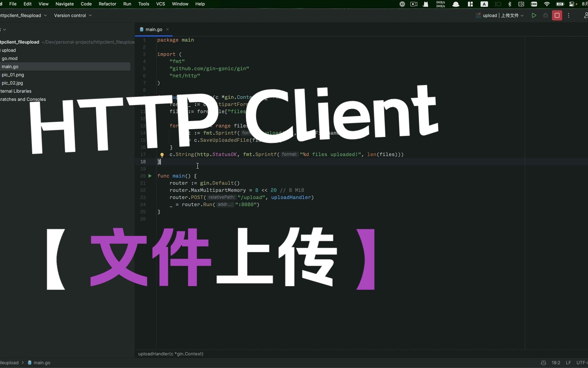
Task: Stop the running application with the red square
Action: pyautogui.click(x=557, y=15)
